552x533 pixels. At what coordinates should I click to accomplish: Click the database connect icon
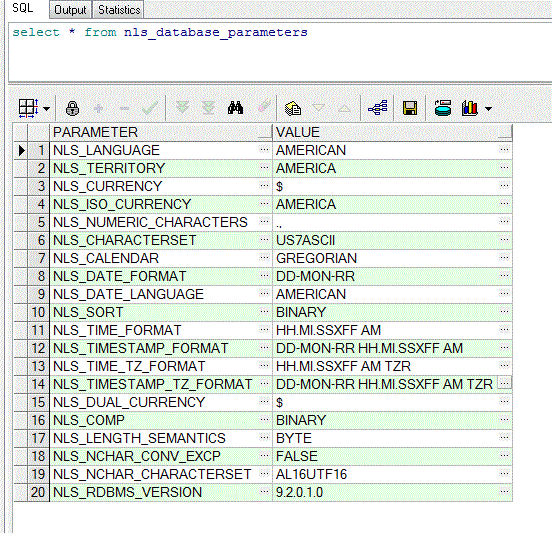click(x=443, y=108)
